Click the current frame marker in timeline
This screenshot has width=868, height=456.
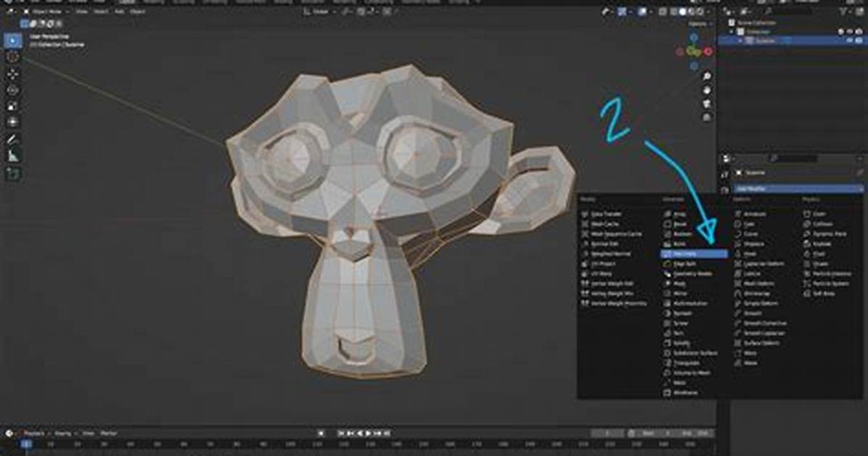(26, 444)
